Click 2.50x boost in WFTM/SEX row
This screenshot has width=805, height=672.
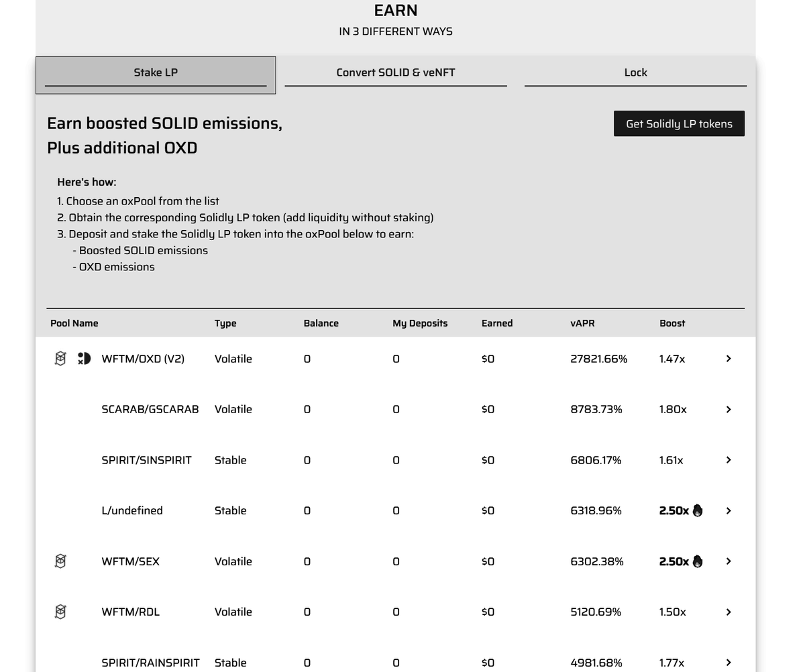[674, 561]
